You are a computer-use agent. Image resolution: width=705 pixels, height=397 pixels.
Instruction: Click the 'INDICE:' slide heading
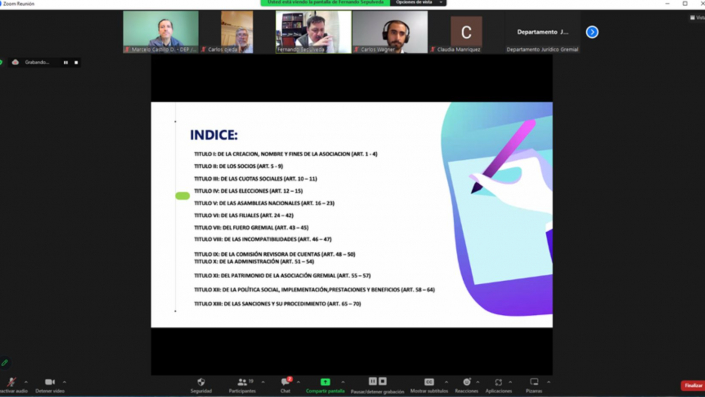coord(214,135)
